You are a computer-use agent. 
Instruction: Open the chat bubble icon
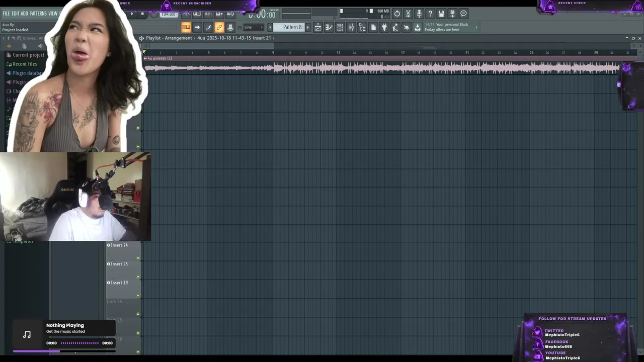pyautogui.click(x=463, y=14)
